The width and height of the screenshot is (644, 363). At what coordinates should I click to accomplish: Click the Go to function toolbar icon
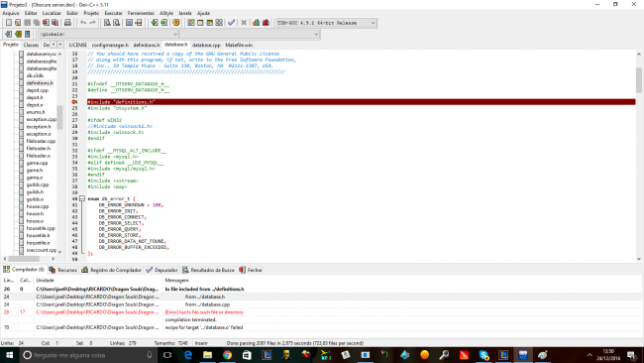(x=129, y=23)
